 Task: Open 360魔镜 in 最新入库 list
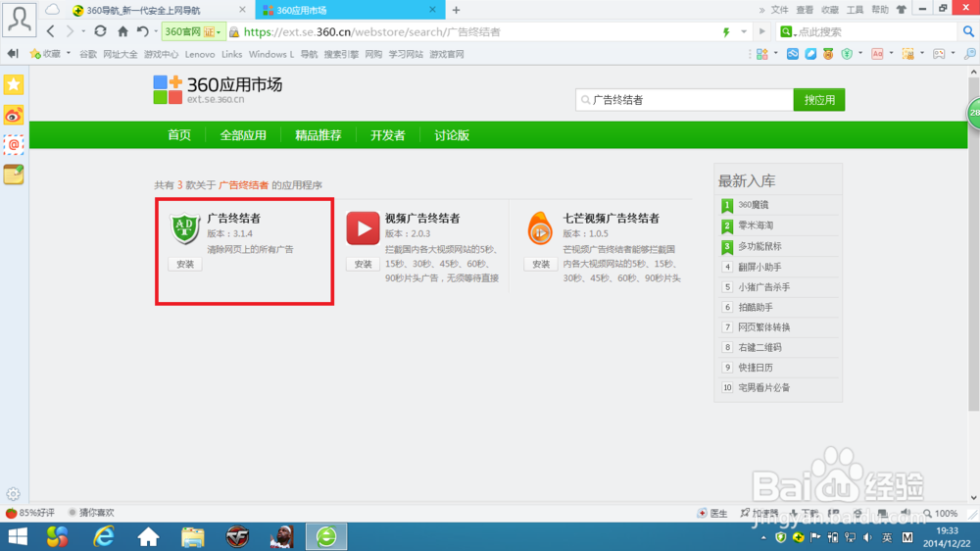pyautogui.click(x=753, y=205)
